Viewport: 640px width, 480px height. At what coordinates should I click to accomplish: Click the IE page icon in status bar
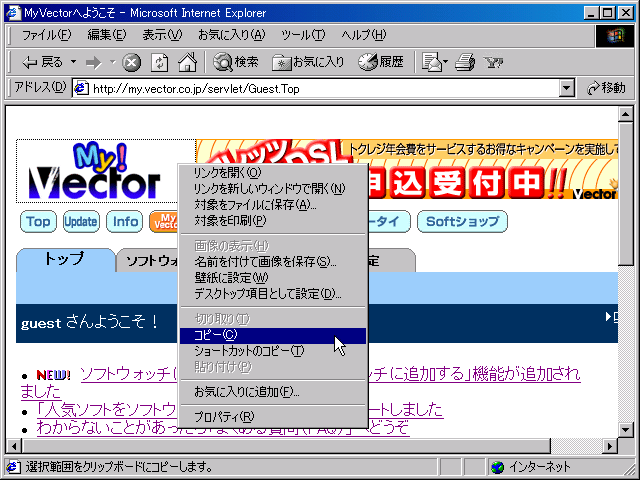coord(13,467)
